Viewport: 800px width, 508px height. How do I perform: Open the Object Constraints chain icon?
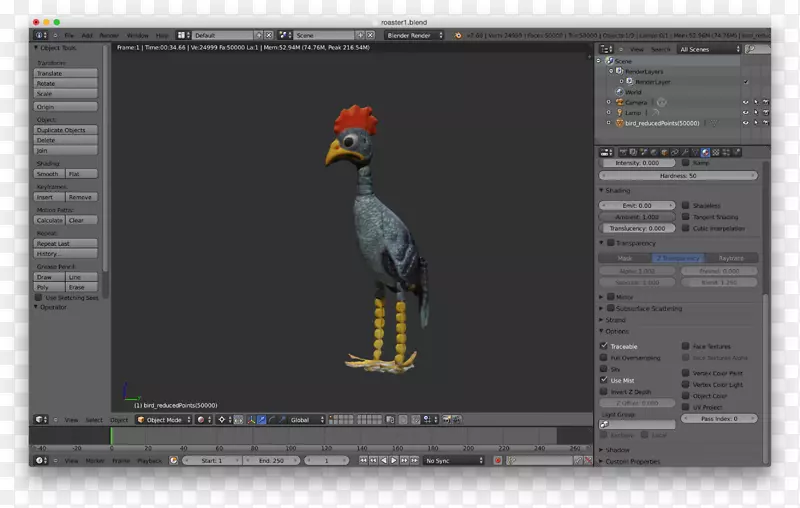(674, 153)
